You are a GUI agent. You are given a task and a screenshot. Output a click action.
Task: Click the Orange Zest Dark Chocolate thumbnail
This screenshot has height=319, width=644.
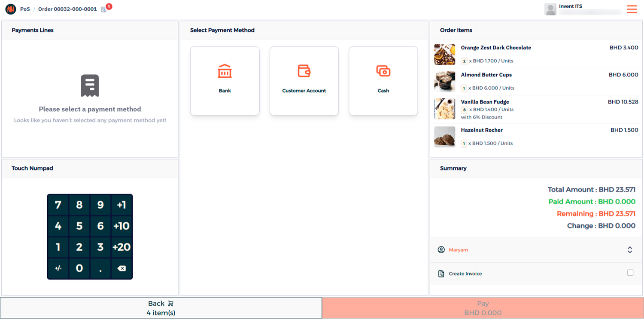coord(444,54)
